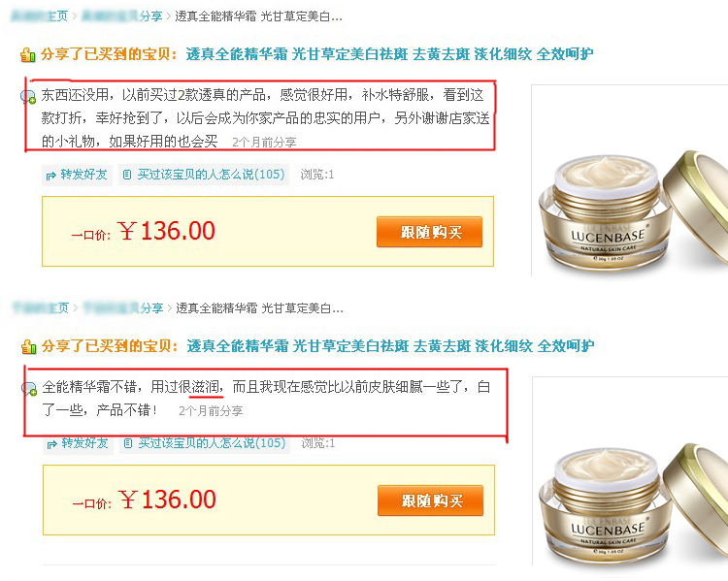Click forward arrow icon in first 转发好友
This screenshot has height=581, width=728.
coord(51,176)
